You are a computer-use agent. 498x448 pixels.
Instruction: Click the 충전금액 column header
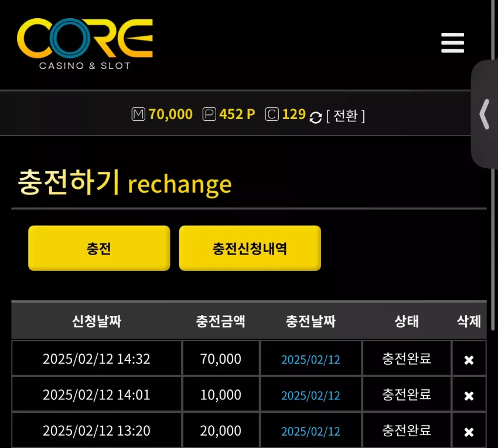220,321
